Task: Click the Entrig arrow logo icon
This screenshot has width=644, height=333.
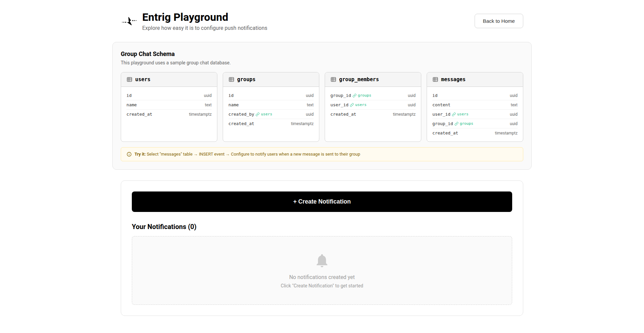Action: click(x=129, y=21)
